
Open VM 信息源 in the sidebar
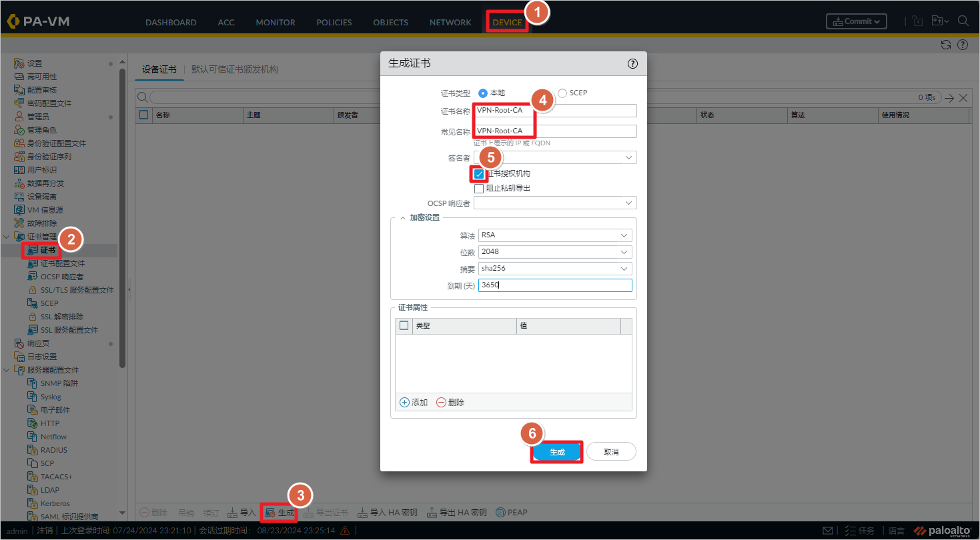coord(45,210)
